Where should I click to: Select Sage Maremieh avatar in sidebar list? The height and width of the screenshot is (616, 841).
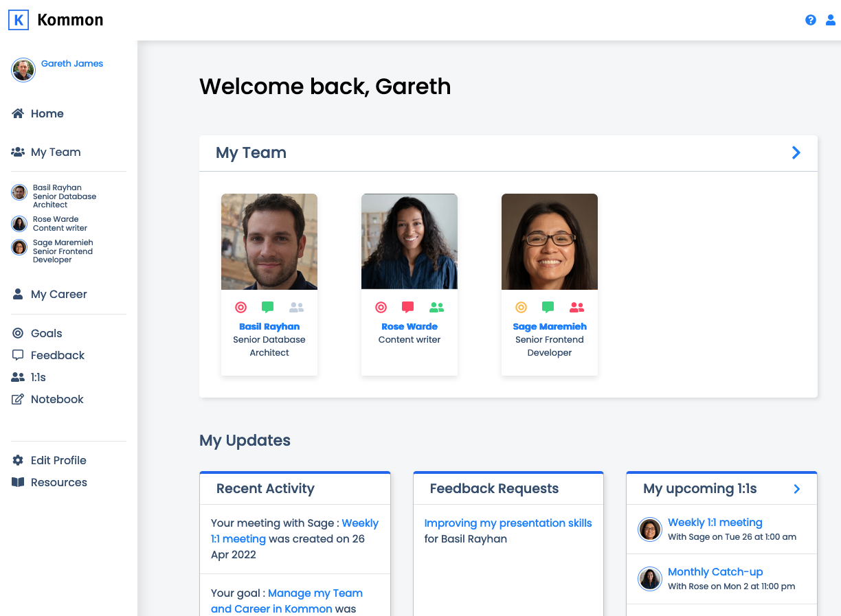(19, 247)
